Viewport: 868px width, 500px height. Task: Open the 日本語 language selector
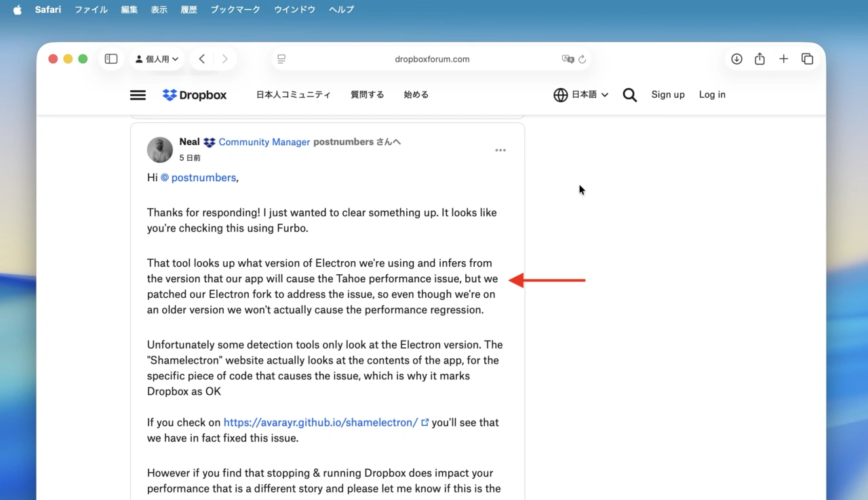580,95
